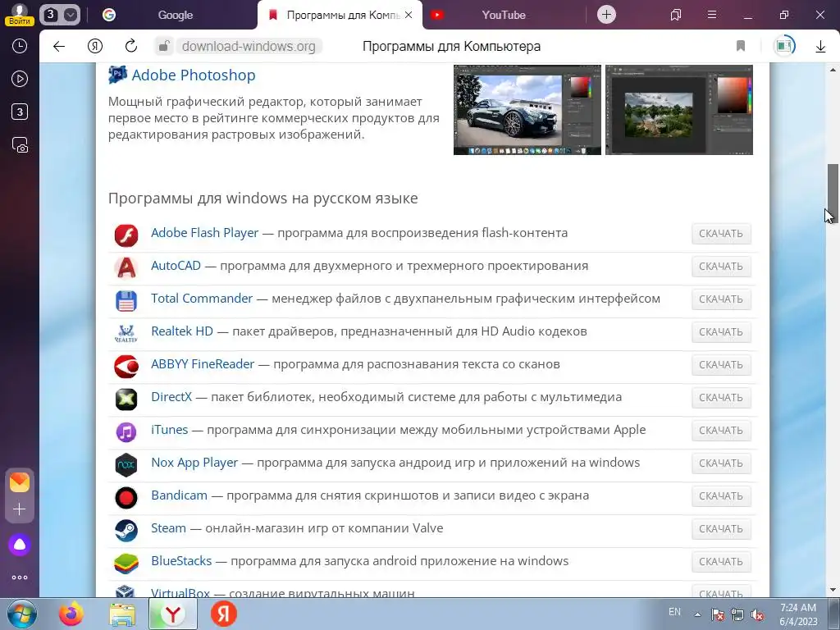Click the plus add-service icon in sidebar
This screenshot has width=840, height=630.
(x=20, y=509)
